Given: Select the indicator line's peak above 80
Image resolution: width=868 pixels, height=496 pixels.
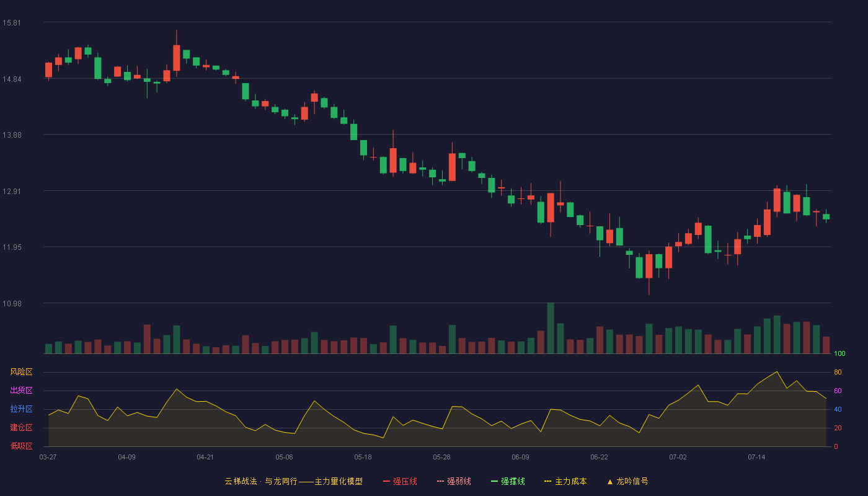Looking at the screenshot, I should [x=777, y=372].
